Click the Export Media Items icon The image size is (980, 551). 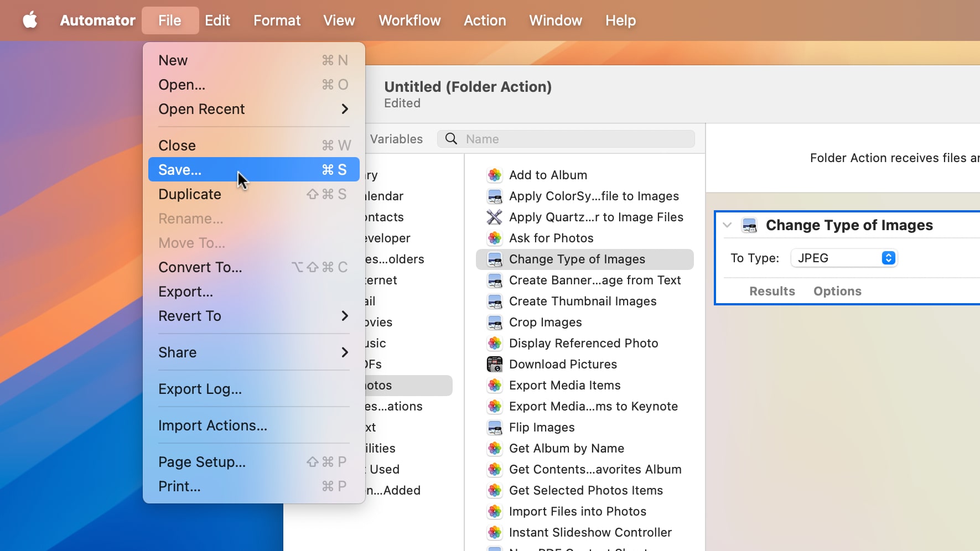click(494, 386)
